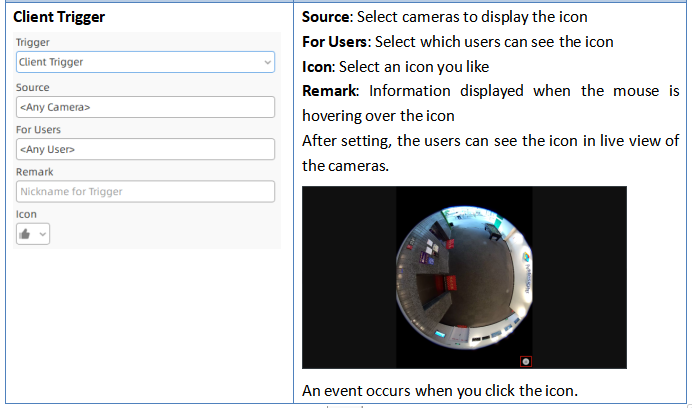Open the thumbs-up Icon selector dropdown
This screenshot has height=408, width=692.
coord(33,234)
